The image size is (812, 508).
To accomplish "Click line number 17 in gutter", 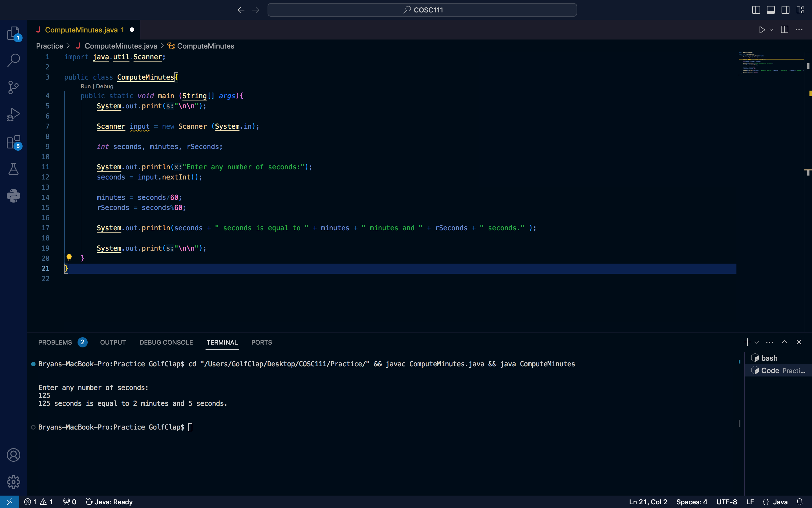I will point(45,228).
